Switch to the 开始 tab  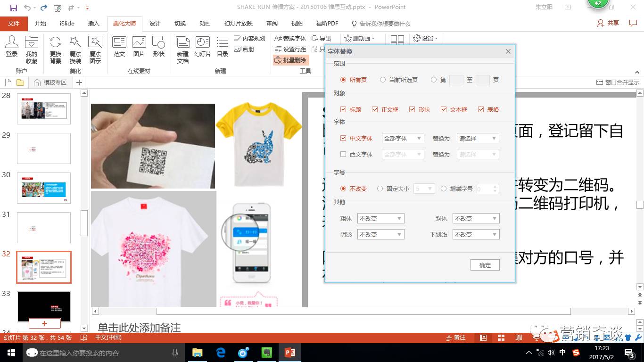(41, 24)
